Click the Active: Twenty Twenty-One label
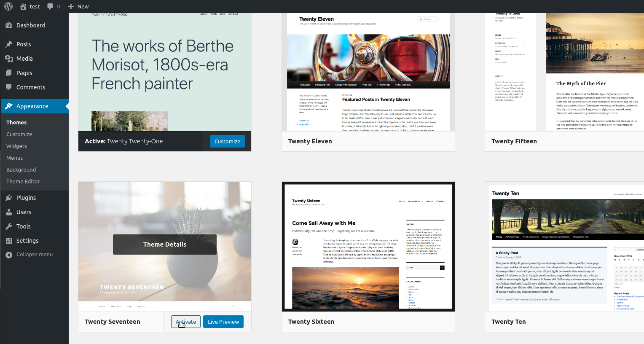 click(x=124, y=141)
